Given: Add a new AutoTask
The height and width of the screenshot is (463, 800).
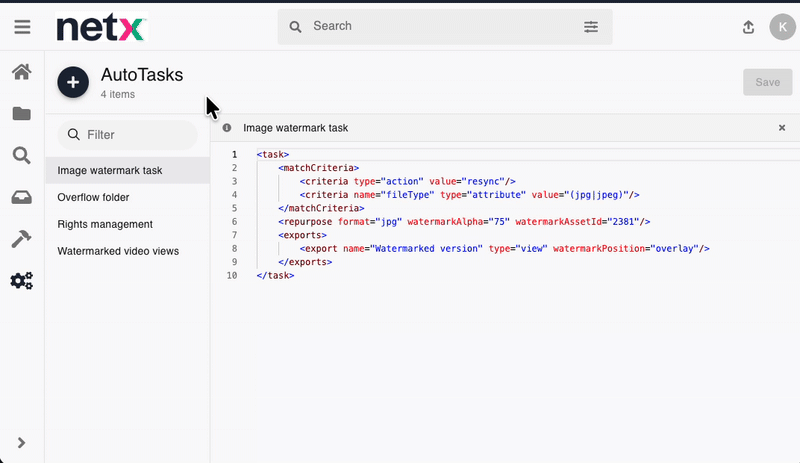Looking at the screenshot, I should (x=73, y=82).
